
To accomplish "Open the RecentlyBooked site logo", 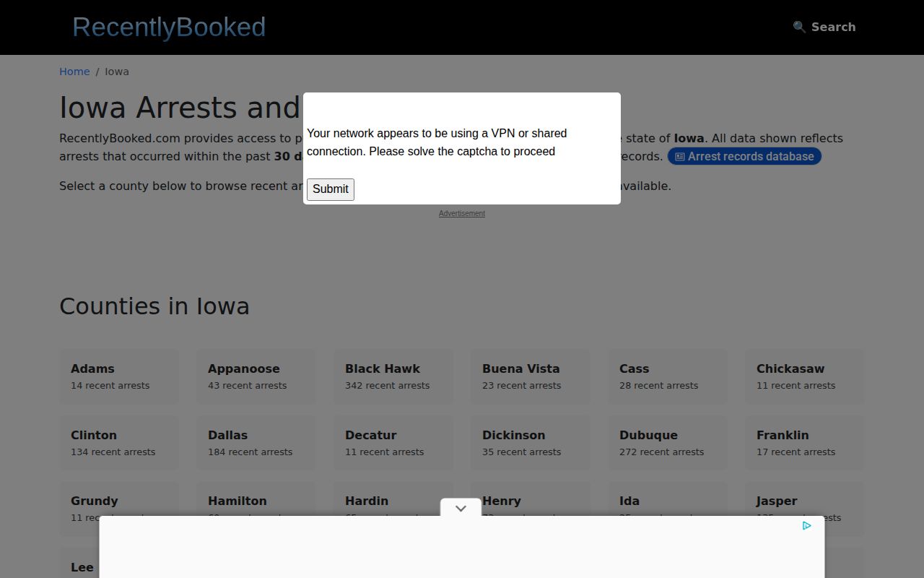I will [169, 27].
